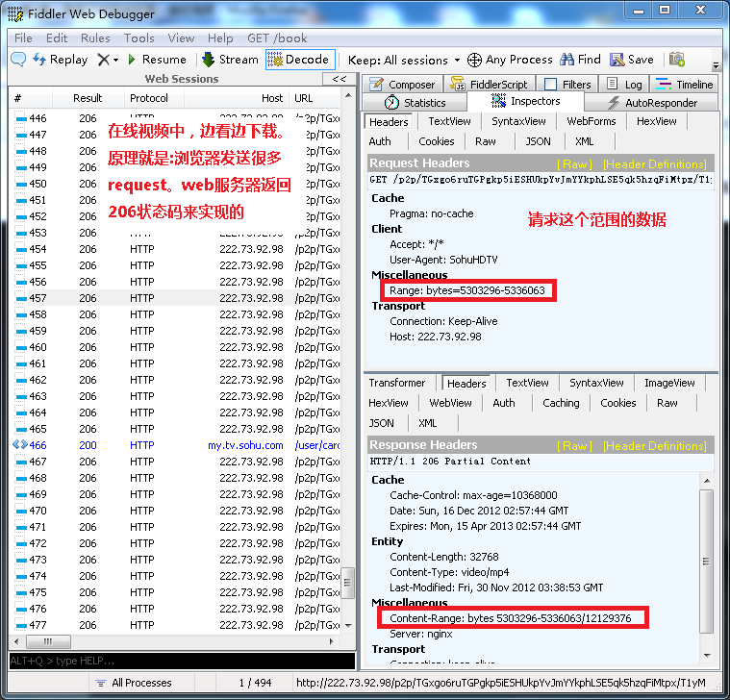Click the Raw link in Request Headers
Viewport: 730px width, 700px height.
click(x=575, y=164)
